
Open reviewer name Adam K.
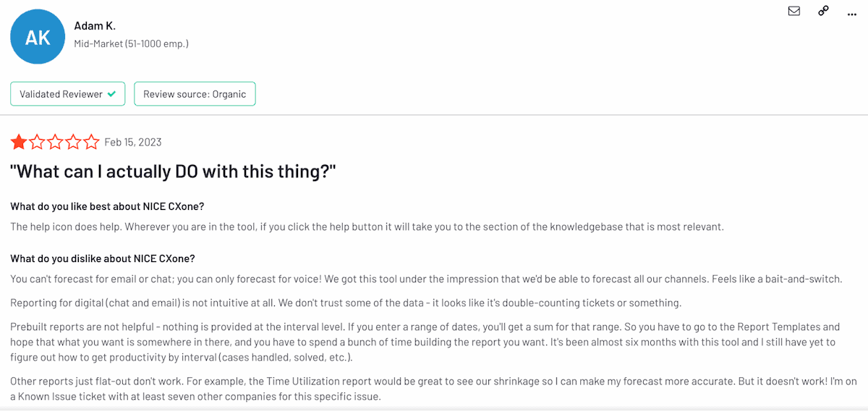coord(95,26)
